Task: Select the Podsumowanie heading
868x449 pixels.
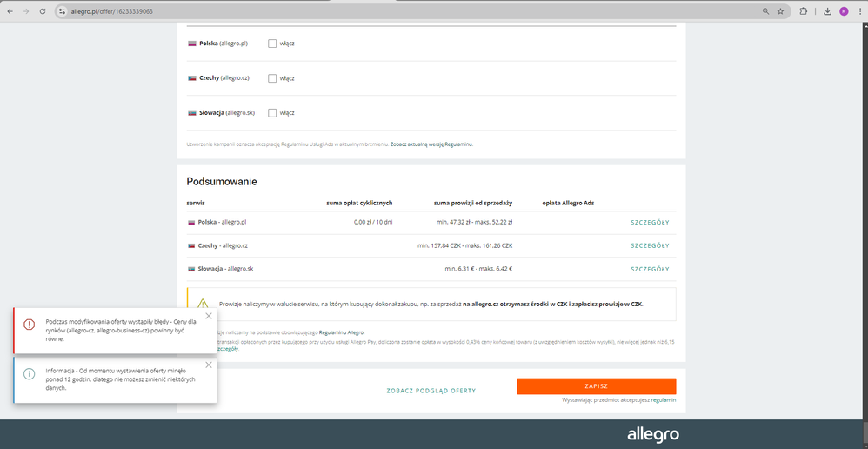Action: 222,182
